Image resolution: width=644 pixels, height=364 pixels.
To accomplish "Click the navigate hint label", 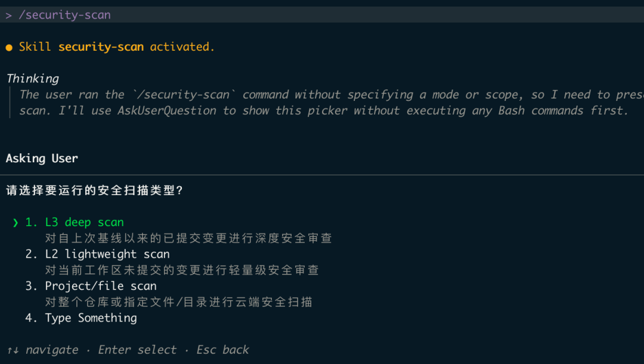I will point(52,350).
